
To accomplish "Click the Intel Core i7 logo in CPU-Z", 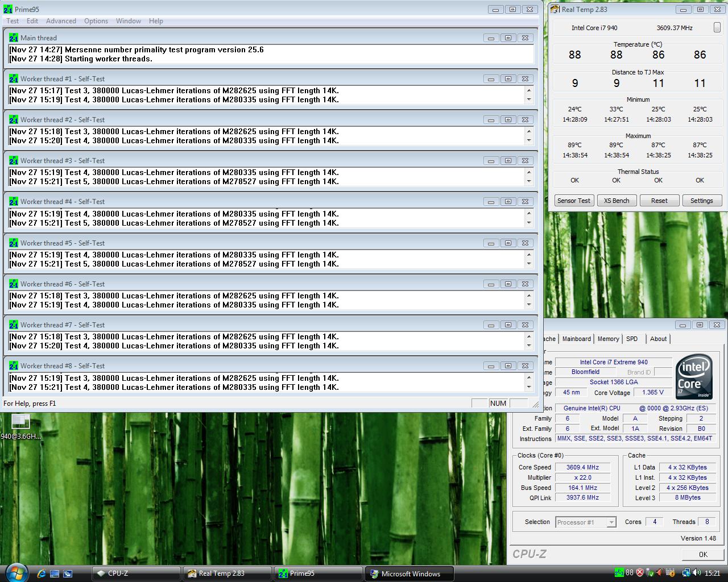I will coord(694,377).
